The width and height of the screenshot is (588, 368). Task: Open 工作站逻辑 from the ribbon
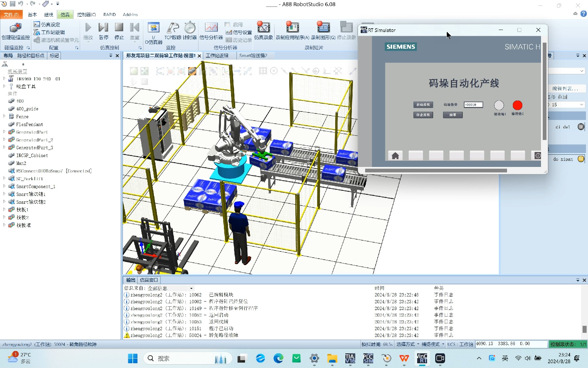click(49, 32)
